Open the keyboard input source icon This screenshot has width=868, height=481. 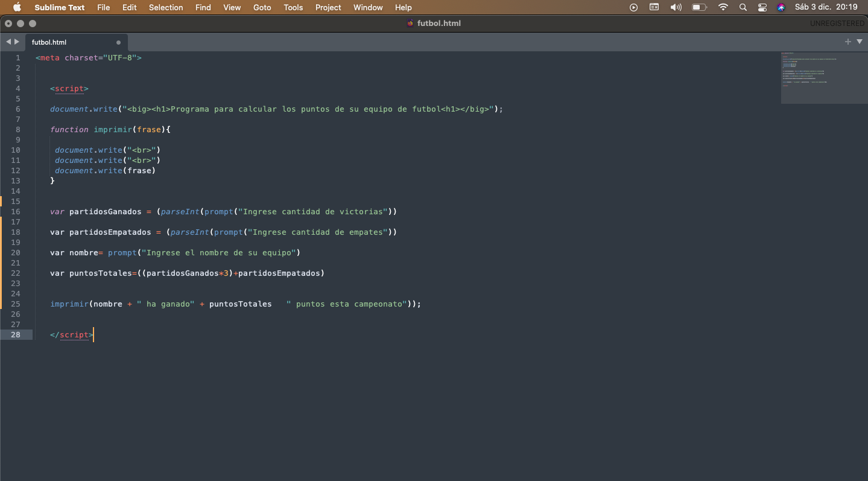tap(654, 7)
